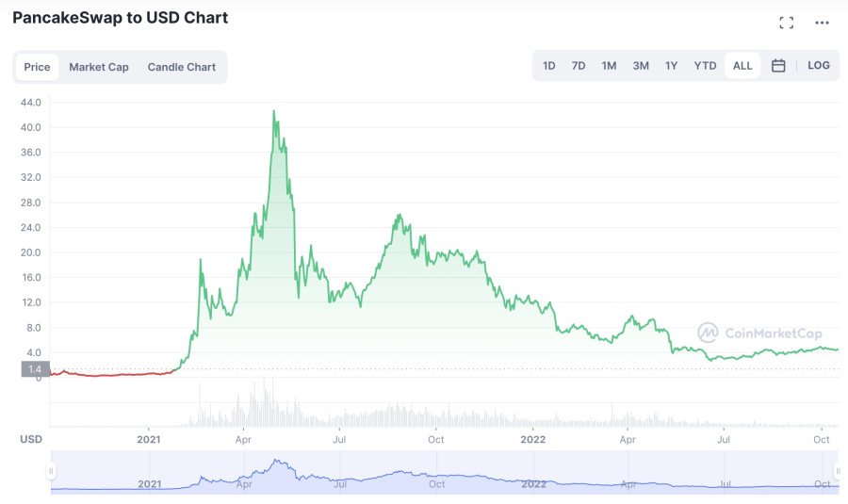Image resolution: width=848 pixels, height=504 pixels.
Task: Open the calendar date range picker
Action: [x=778, y=66]
